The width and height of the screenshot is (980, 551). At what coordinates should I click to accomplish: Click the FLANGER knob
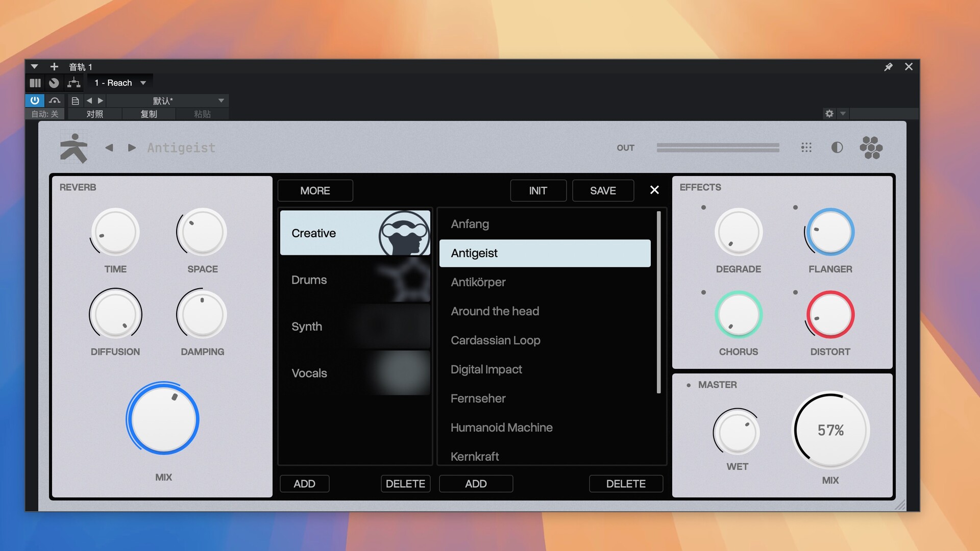(x=830, y=232)
